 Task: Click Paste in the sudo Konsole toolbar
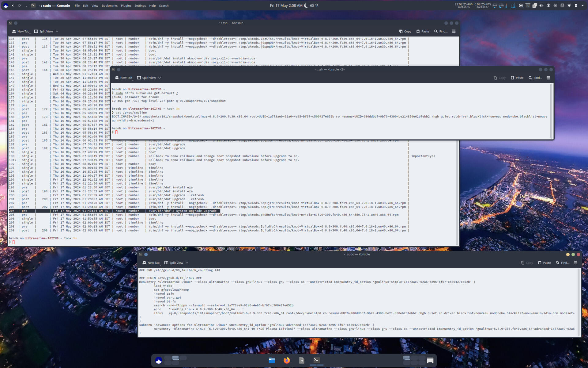[544, 263]
